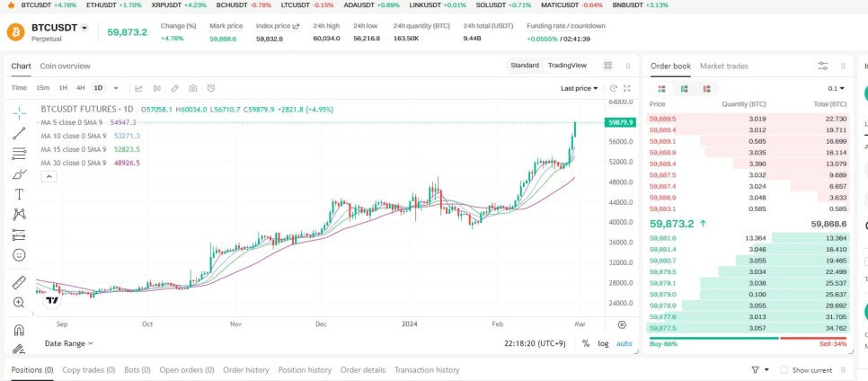The height and width of the screenshot is (381, 868).
Task: Take a chart snapshot with camera icon
Action: tap(192, 88)
